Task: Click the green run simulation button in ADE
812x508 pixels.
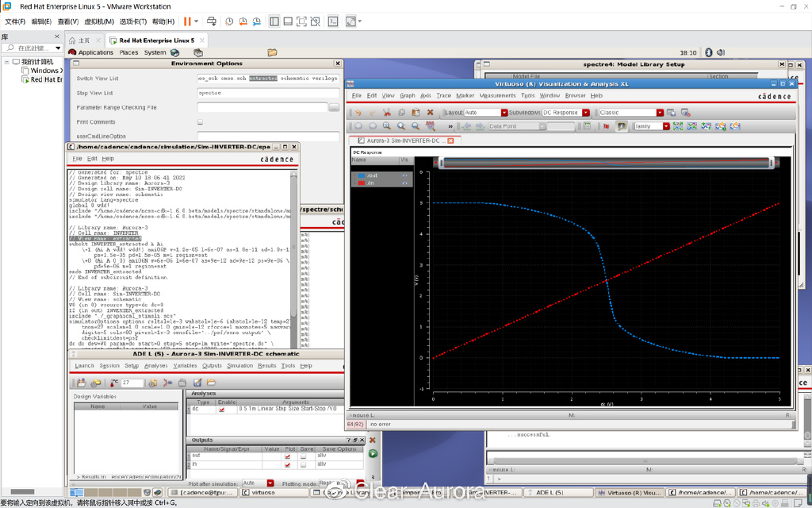Action: click(373, 454)
